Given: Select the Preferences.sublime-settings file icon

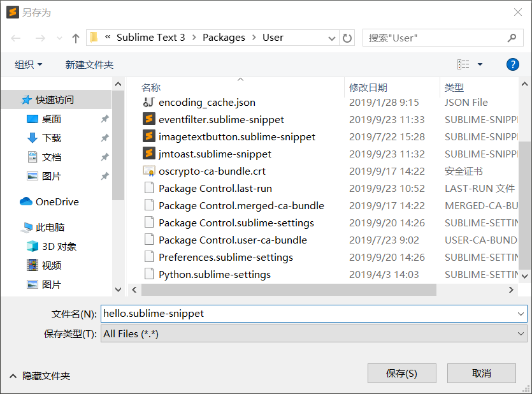Looking at the screenshot, I should 149,257.
